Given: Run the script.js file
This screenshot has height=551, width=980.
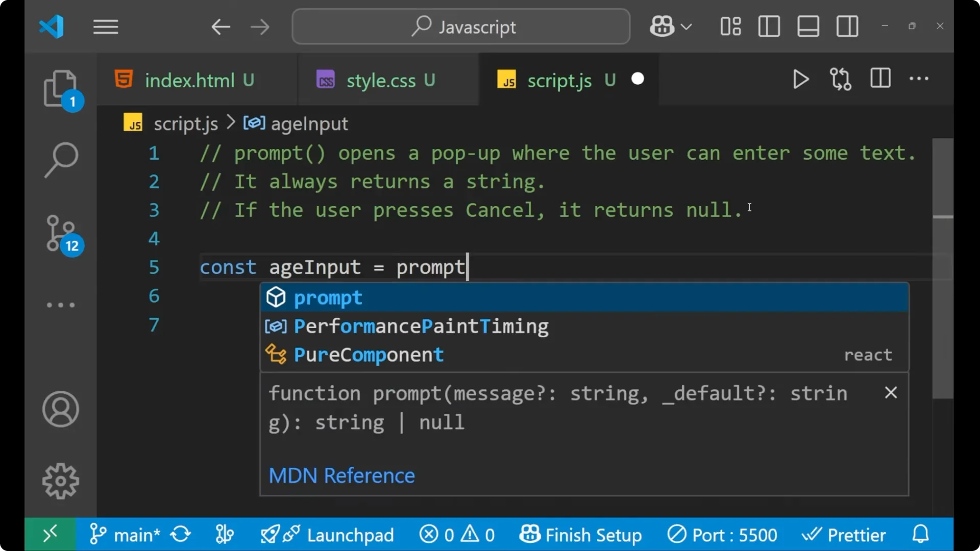Looking at the screenshot, I should pos(800,79).
